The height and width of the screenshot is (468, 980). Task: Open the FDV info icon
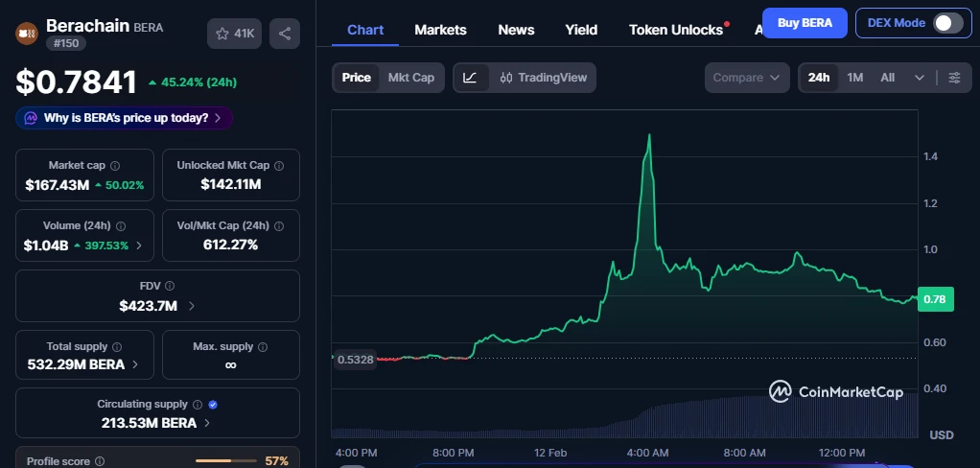click(170, 286)
